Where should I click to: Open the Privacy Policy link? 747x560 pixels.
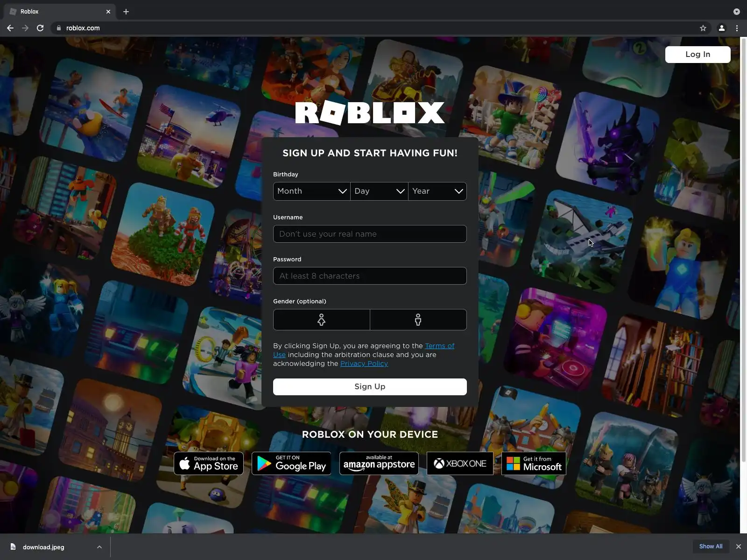pos(364,364)
